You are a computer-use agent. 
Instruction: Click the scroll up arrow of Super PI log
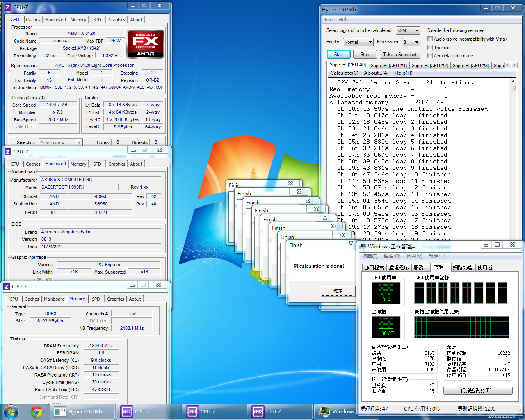513,82
